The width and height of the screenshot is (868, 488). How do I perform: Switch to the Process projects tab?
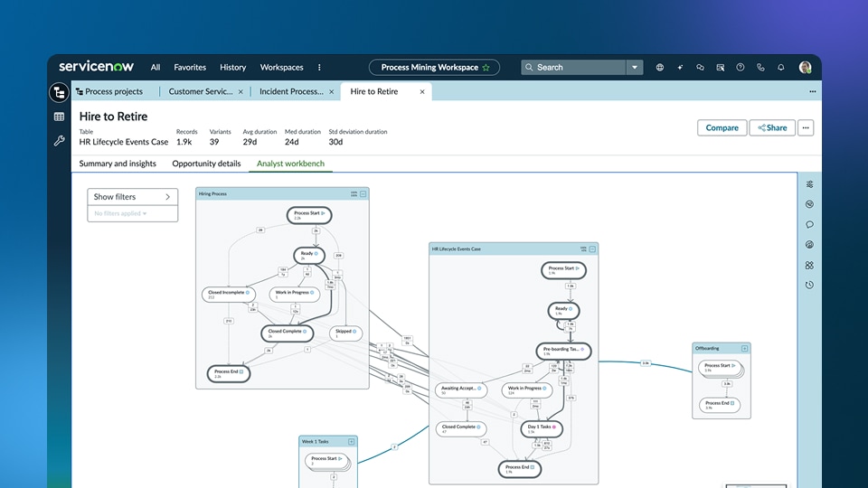pos(109,92)
